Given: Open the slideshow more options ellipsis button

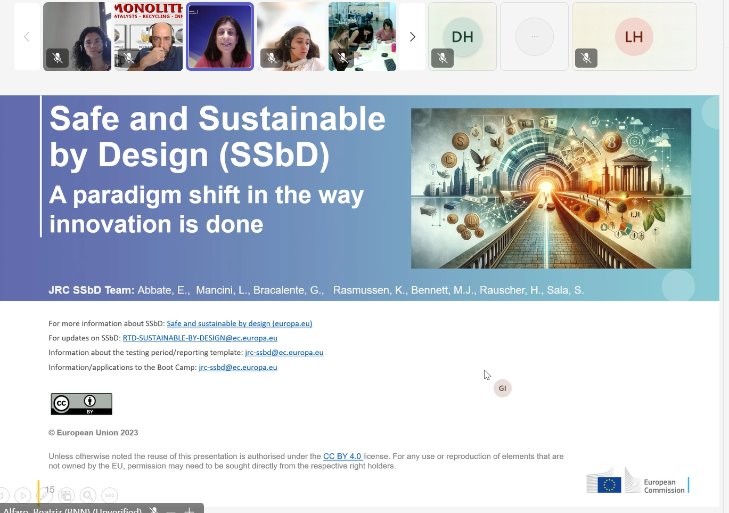Looking at the screenshot, I should coord(110,495).
